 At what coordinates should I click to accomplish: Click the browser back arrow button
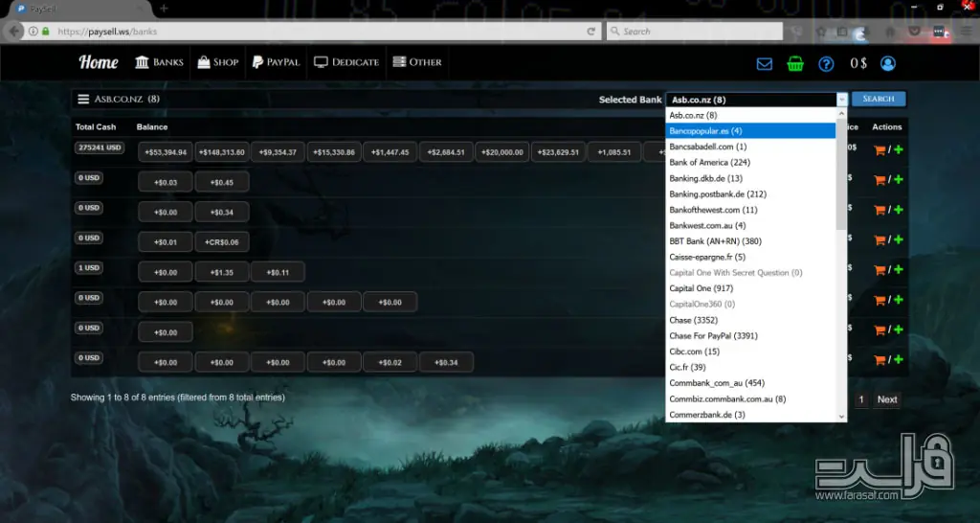click(x=14, y=32)
